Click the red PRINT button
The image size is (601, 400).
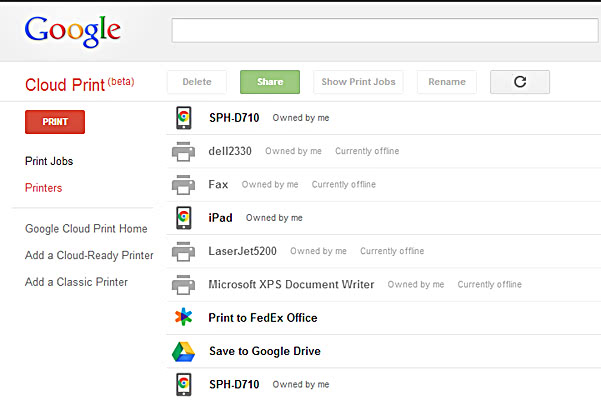click(x=55, y=122)
